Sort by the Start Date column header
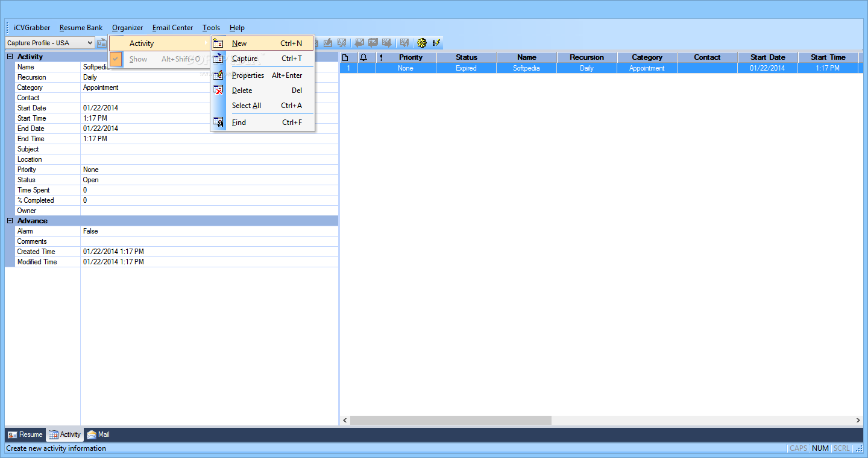Screen dimensions: 868x458 tap(768, 57)
